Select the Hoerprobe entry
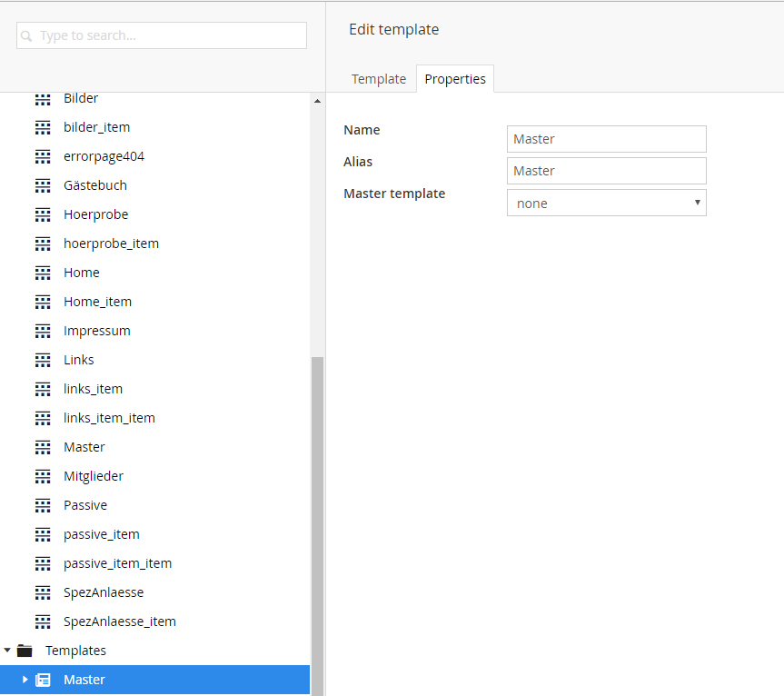 [x=95, y=214]
